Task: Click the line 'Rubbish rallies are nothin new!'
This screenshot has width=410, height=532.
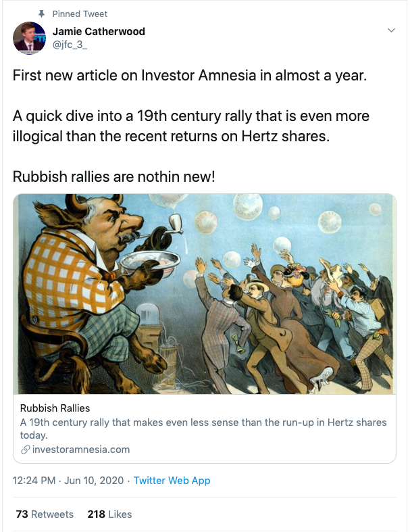Action: tap(114, 176)
